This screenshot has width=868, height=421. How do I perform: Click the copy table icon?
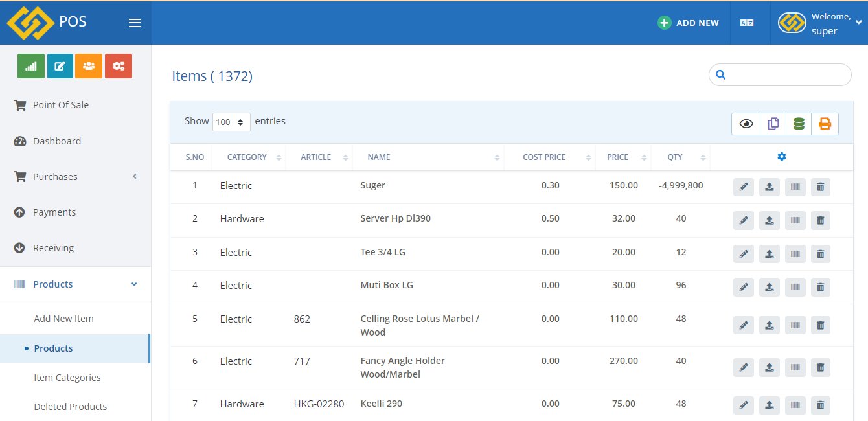pyautogui.click(x=773, y=124)
